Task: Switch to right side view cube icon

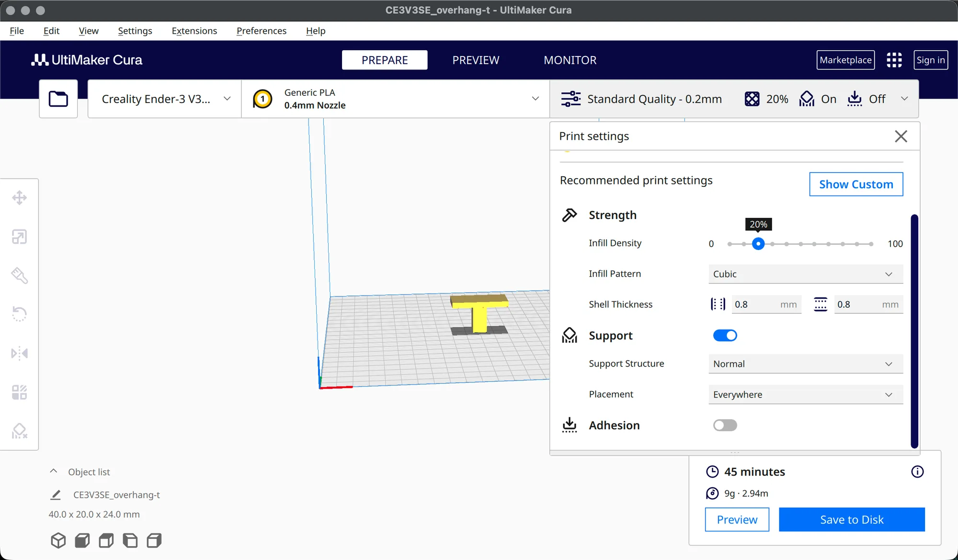Action: (154, 540)
